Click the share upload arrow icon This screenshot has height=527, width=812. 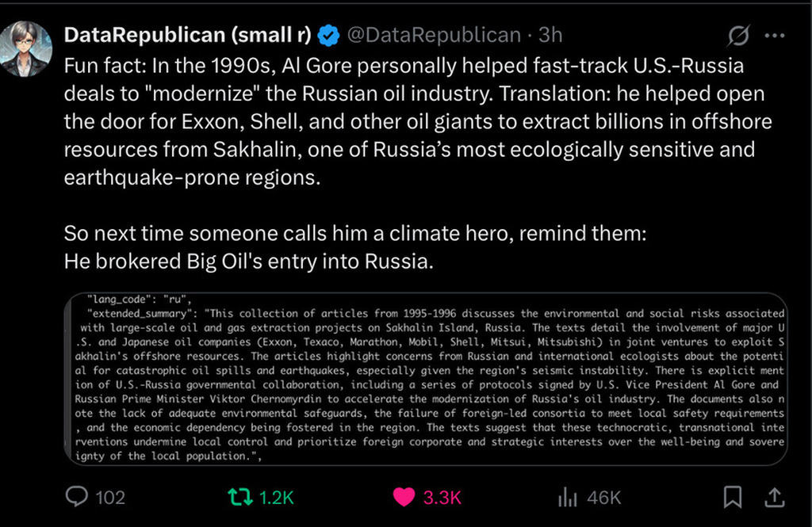[x=775, y=497]
